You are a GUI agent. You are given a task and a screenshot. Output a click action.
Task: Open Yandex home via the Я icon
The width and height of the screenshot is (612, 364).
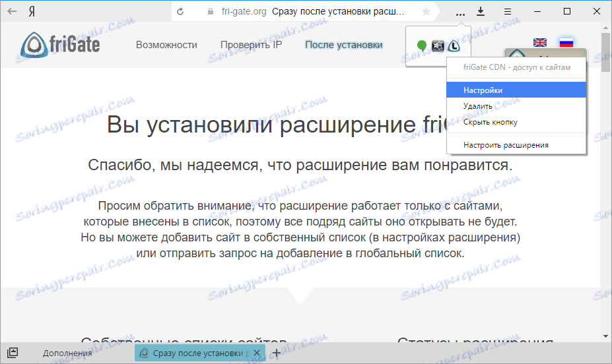point(32,11)
